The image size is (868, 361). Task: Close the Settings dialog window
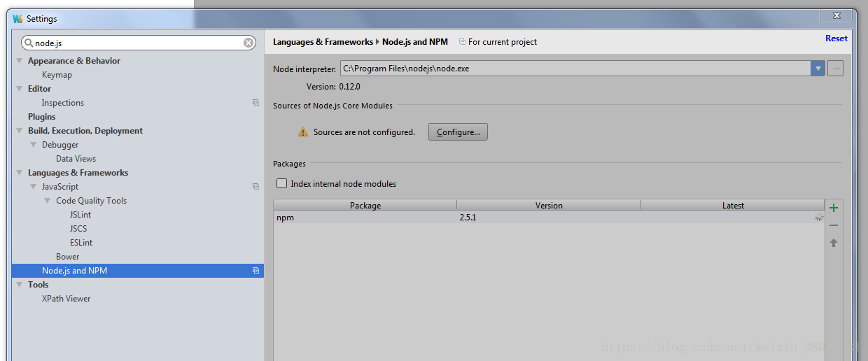point(836,15)
